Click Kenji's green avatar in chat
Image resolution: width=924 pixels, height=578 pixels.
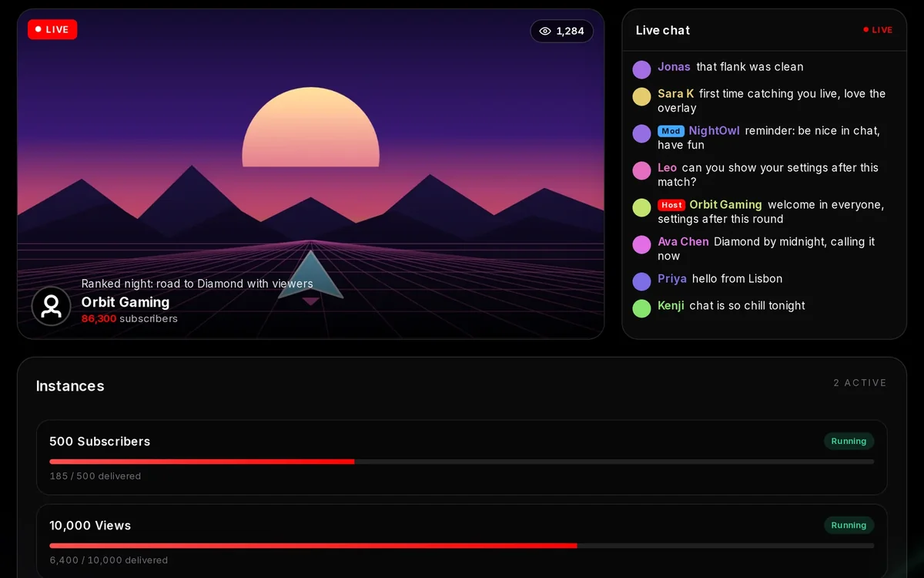pyautogui.click(x=642, y=308)
